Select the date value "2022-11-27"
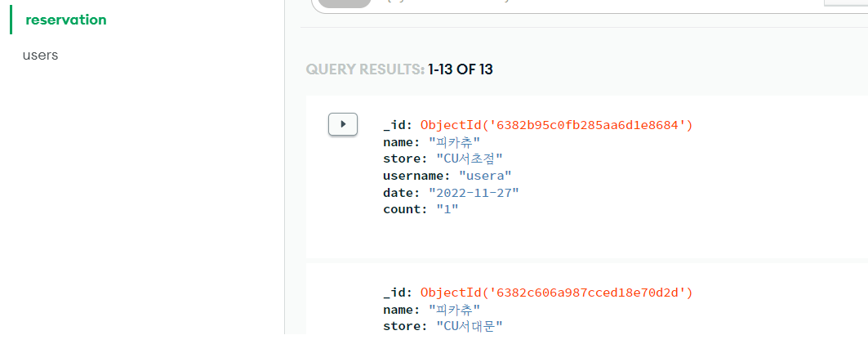This screenshot has width=868, height=353. 474,192
